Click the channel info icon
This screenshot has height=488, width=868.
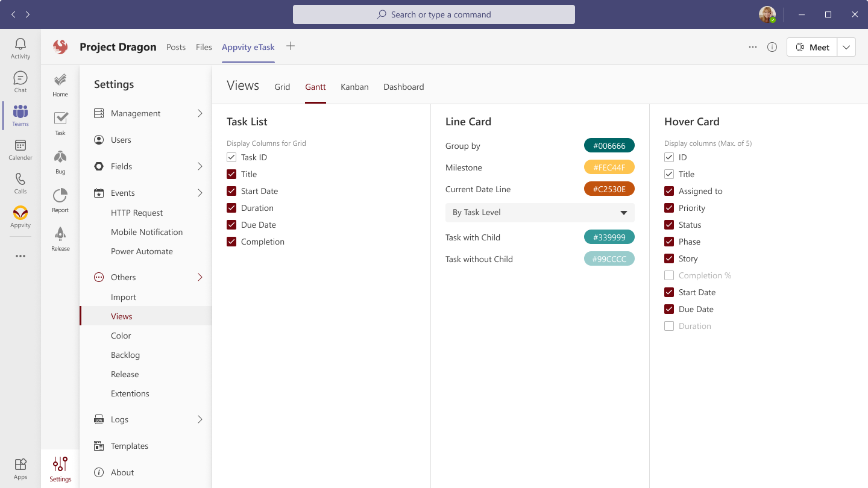772,47
